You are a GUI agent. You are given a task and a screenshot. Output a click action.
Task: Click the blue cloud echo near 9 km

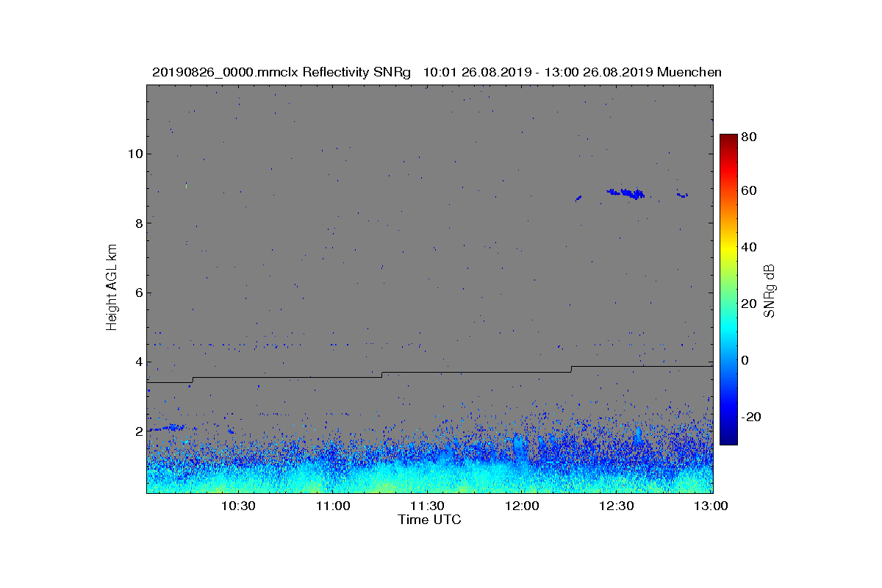626,193
